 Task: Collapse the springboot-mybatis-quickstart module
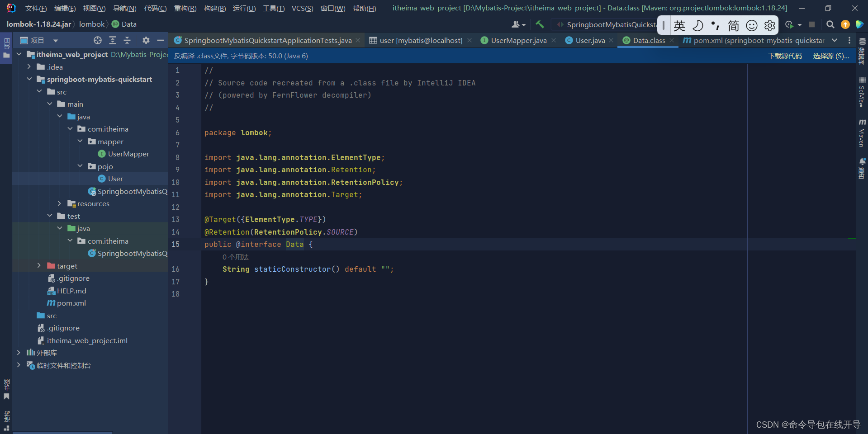click(29, 79)
